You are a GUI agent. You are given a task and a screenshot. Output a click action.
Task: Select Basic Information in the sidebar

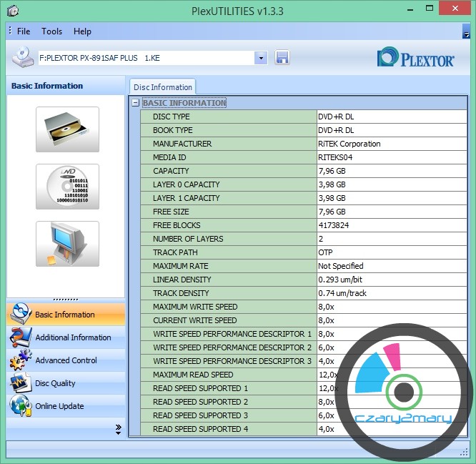click(64, 315)
